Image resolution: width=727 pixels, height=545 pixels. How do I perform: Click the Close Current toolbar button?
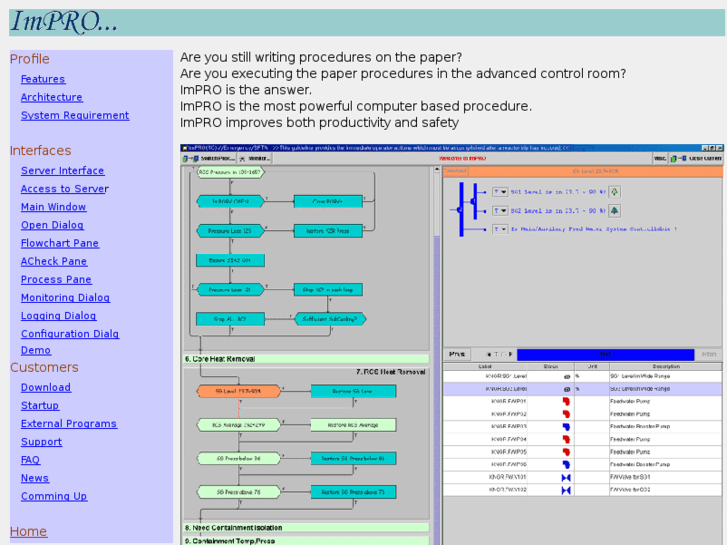(x=696, y=159)
